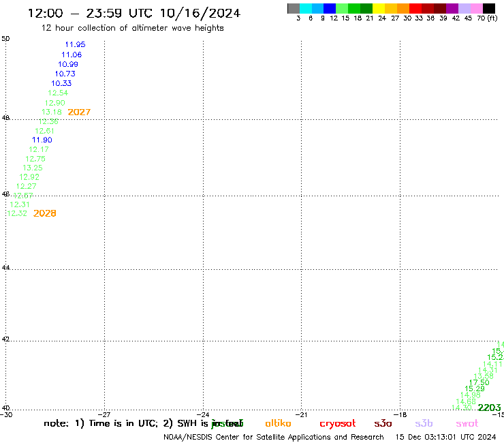Click the wave height value 11.95
The image size is (504, 443).
coord(75,44)
